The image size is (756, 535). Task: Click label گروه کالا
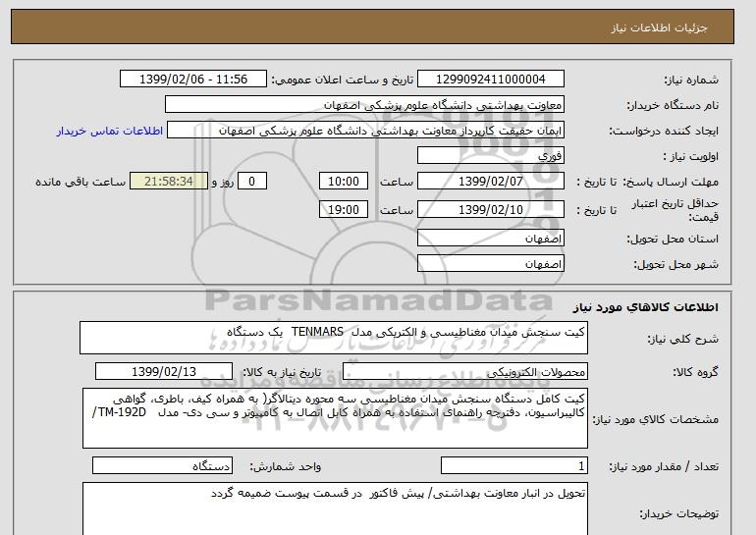[696, 372]
